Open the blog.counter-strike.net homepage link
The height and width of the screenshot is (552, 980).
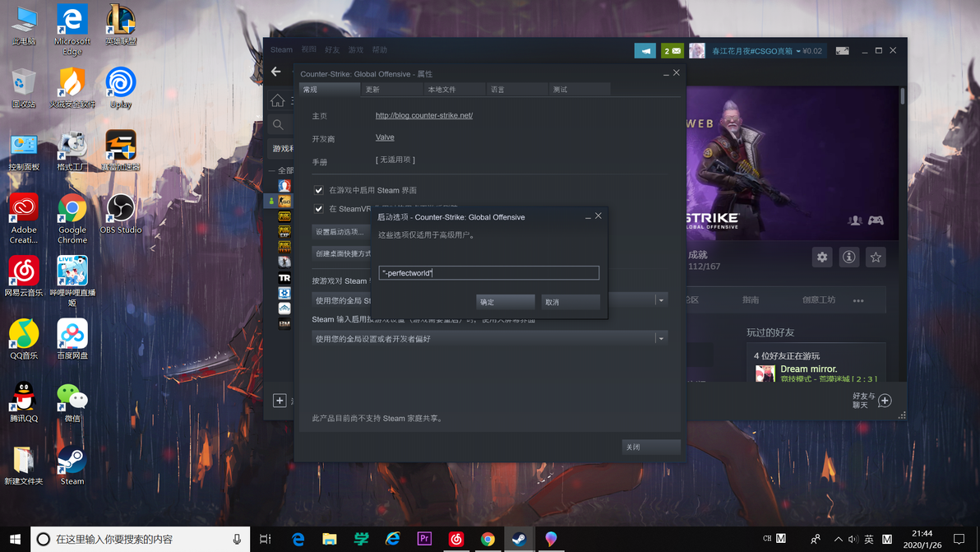coord(423,115)
